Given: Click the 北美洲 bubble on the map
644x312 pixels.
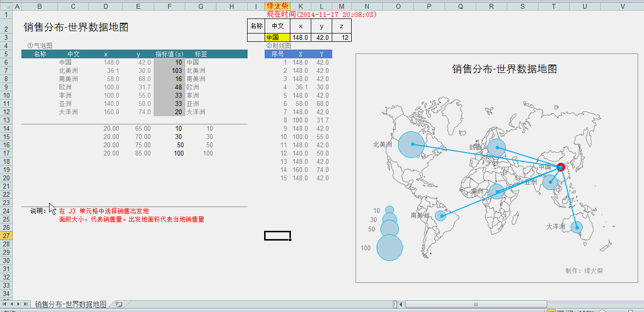Looking at the screenshot, I should 411,144.
